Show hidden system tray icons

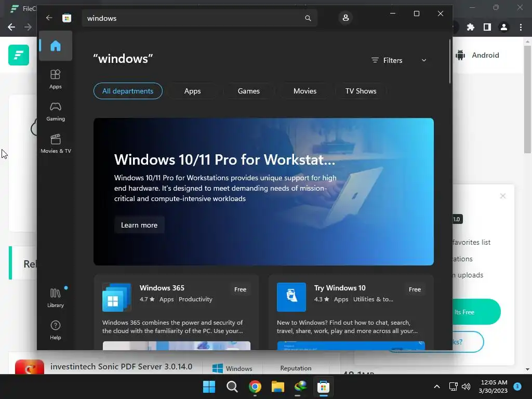pyautogui.click(x=436, y=387)
